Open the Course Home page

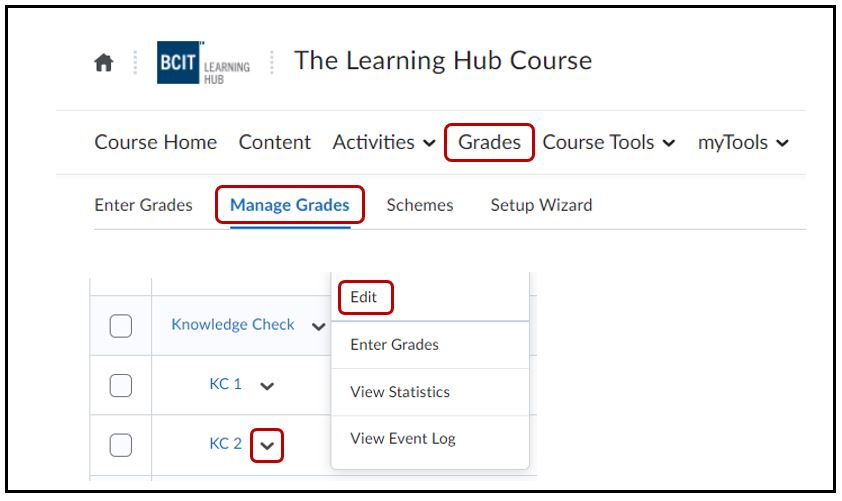click(x=155, y=142)
